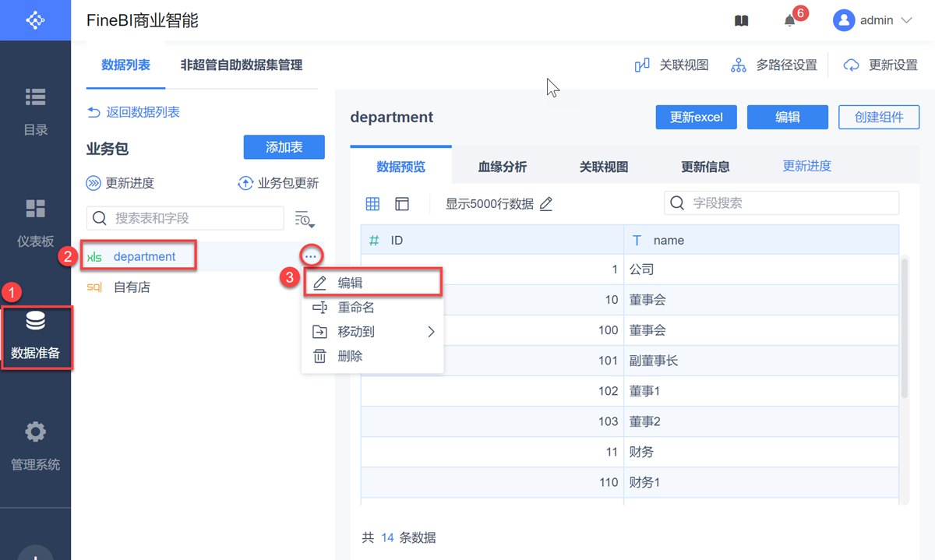Click the notification bell icon
The height and width of the screenshot is (560, 935).
(790, 21)
